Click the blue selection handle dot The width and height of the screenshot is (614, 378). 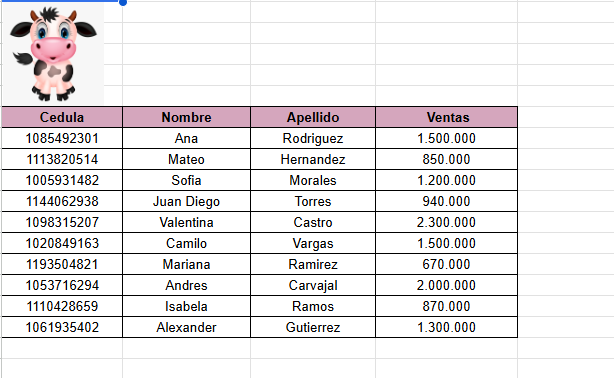click(123, 2)
